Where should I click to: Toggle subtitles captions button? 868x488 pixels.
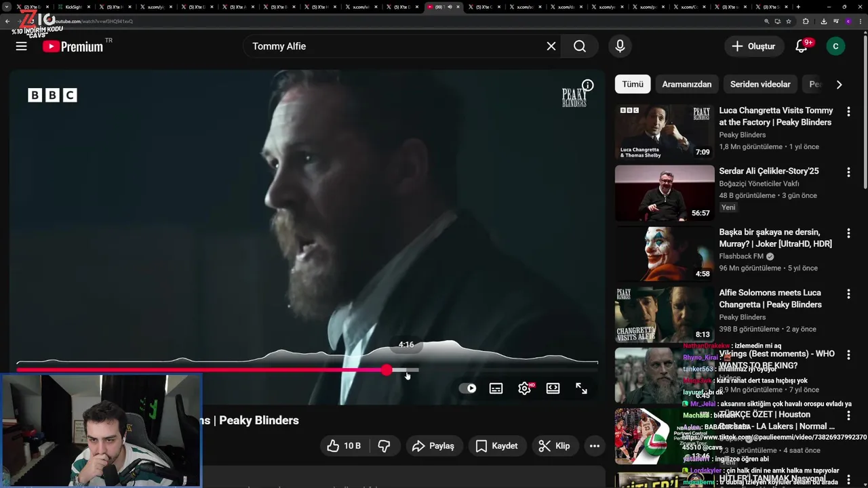pyautogui.click(x=496, y=388)
